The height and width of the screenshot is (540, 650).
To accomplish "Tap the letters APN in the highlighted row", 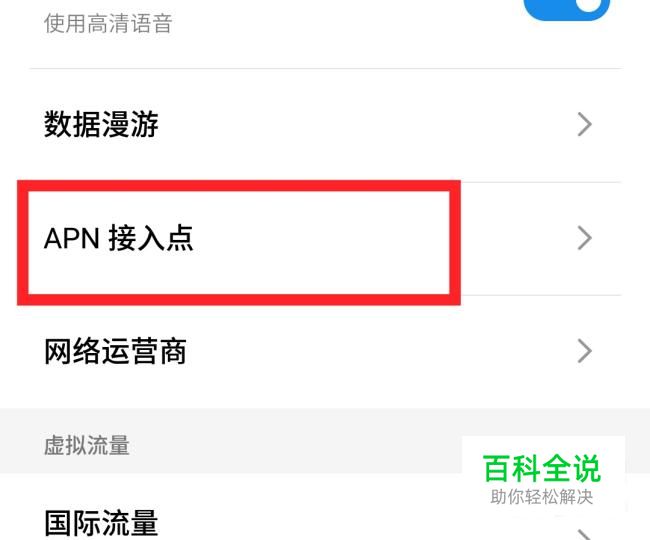I will pos(72,238).
